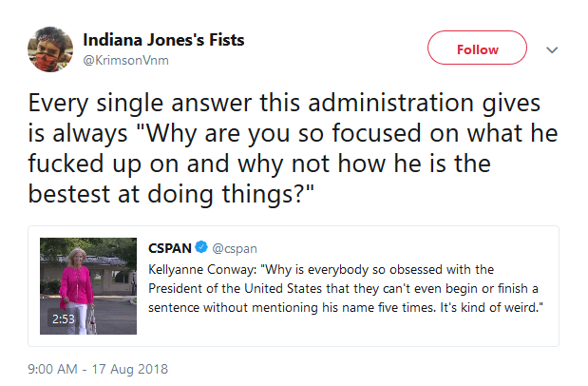Click 'President of the United States' quote line
This screenshot has height=386, width=588.
pos(343,288)
